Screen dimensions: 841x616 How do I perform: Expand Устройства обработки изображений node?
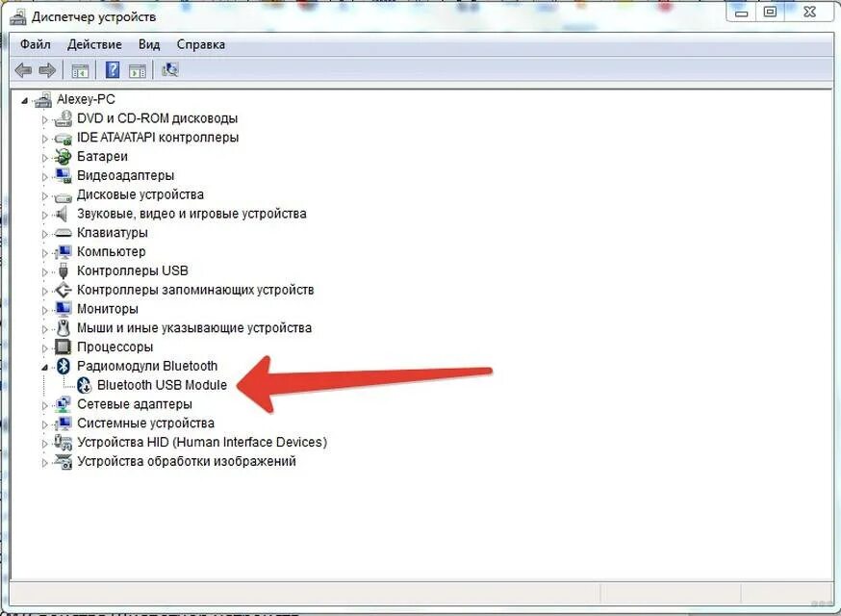click(x=45, y=463)
